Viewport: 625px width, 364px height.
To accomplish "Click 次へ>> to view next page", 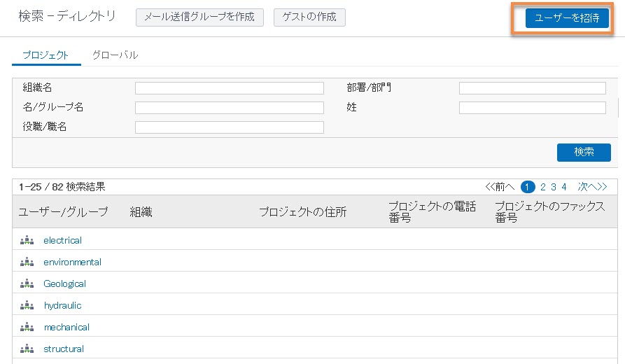I will coord(591,187).
